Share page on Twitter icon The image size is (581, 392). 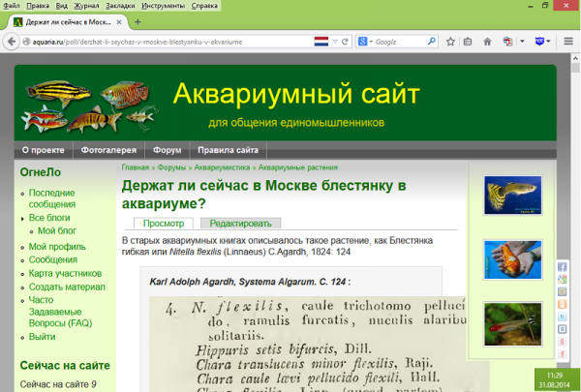(x=562, y=317)
